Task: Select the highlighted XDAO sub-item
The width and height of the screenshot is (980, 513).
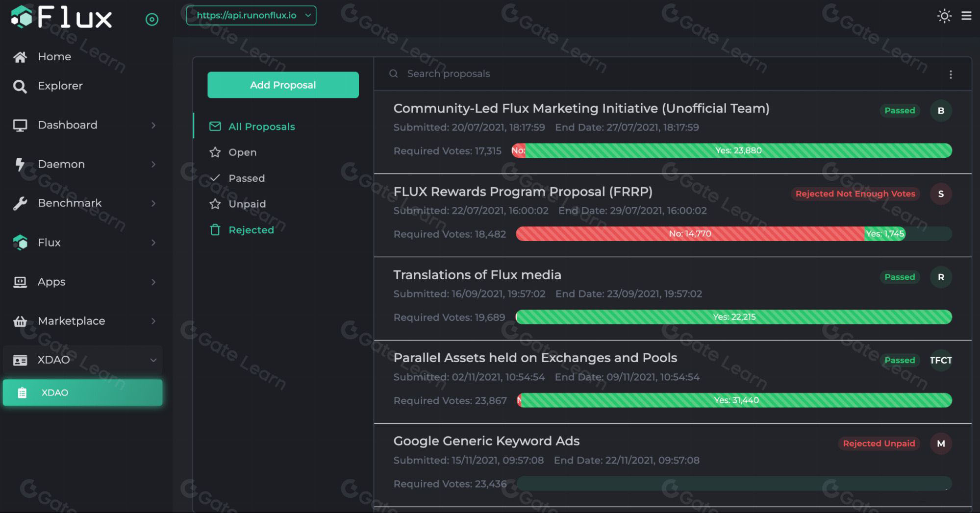Action: [x=83, y=392]
